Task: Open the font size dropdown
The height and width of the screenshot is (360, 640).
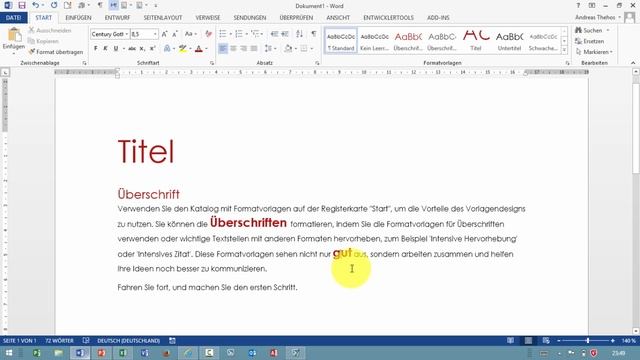Action: click(x=155, y=34)
